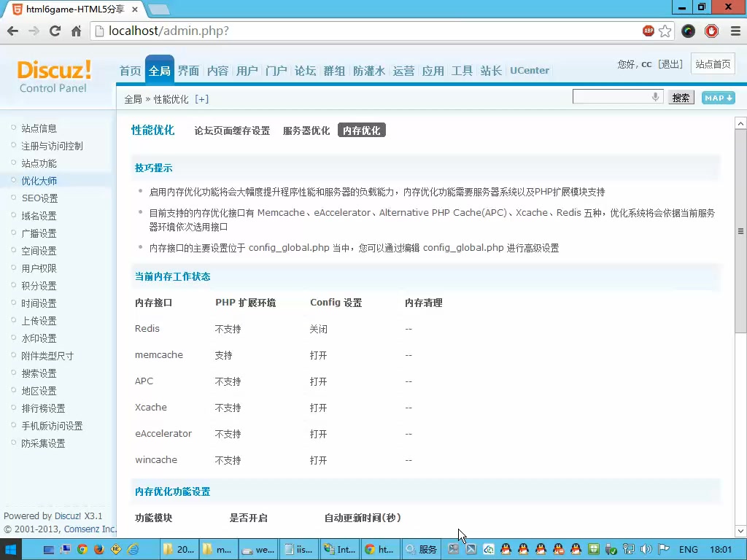Open the 群组 navigation tab
Image resolution: width=747 pixels, height=560 pixels.
coord(334,71)
